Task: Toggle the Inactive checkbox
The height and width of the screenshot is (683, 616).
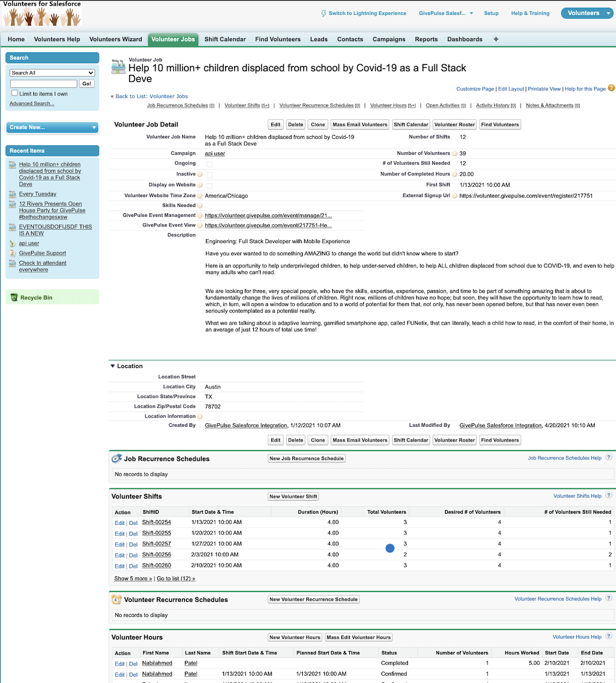Action: [209, 175]
